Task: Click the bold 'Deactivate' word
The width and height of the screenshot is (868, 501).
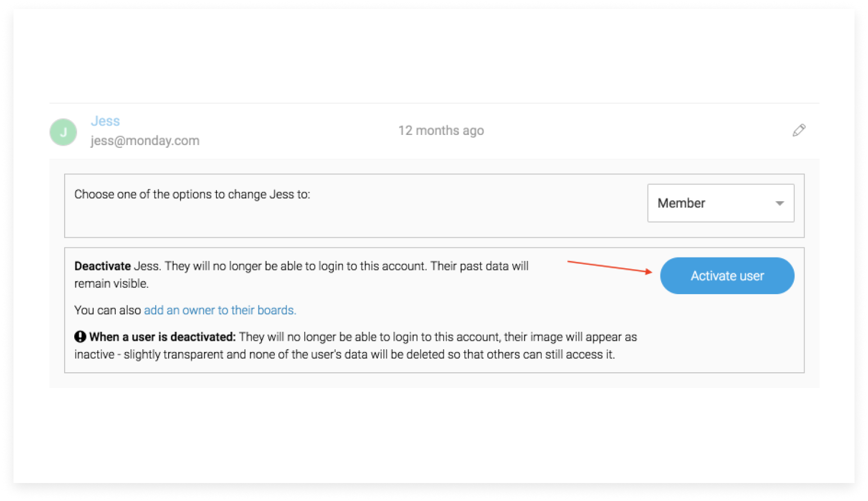Action: pos(102,266)
